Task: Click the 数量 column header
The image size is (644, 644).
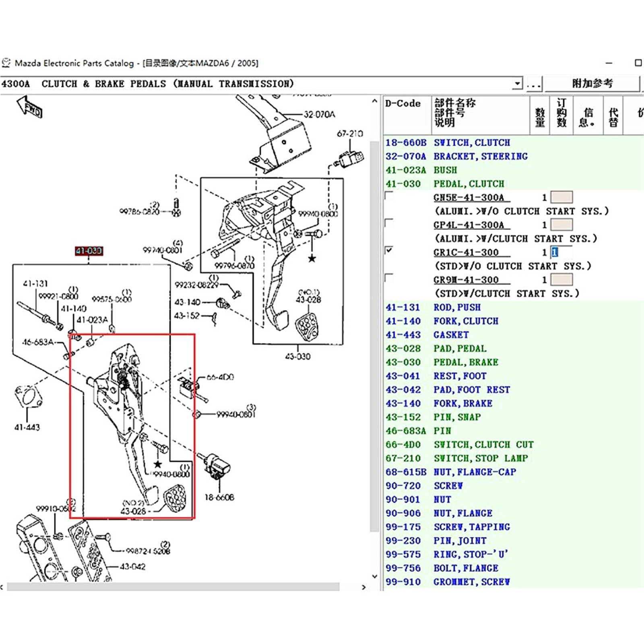Action: tap(540, 115)
